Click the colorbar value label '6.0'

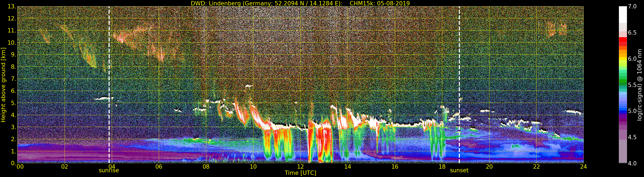tap(632, 59)
